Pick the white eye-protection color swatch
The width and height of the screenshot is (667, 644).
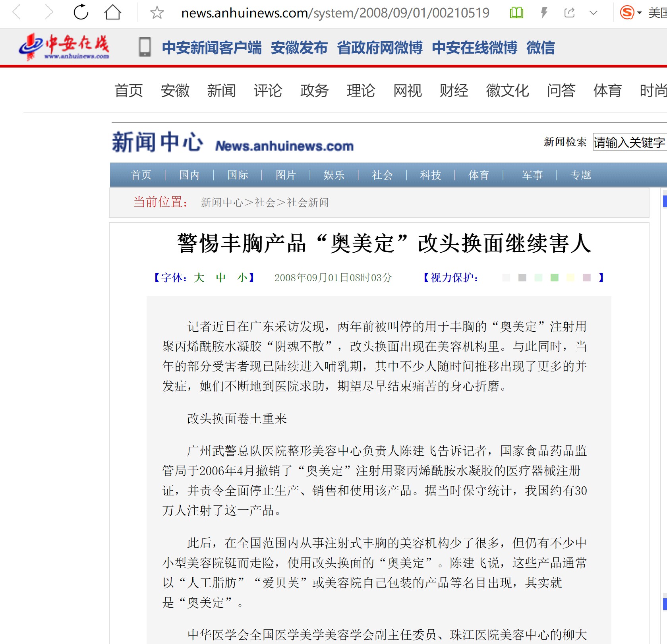coord(506,278)
